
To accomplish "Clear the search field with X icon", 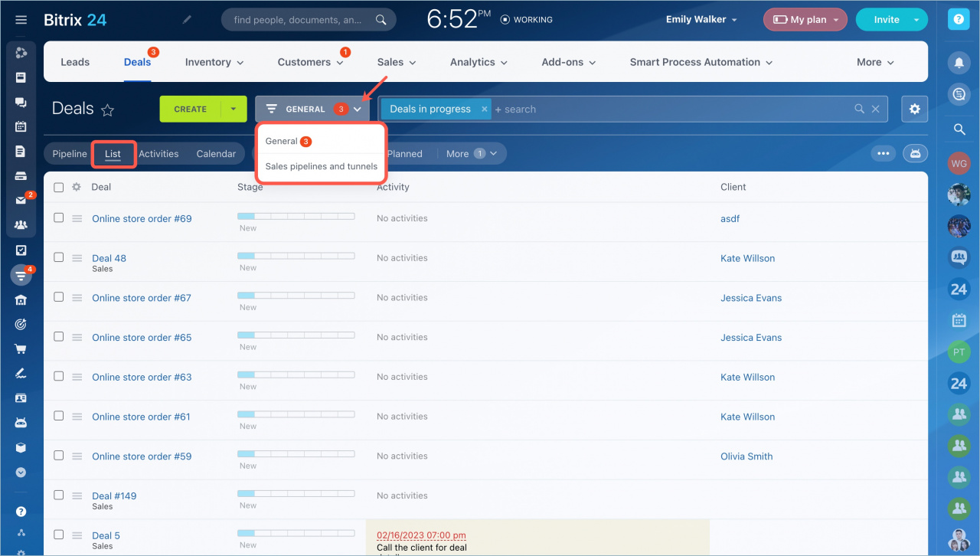I will (876, 110).
